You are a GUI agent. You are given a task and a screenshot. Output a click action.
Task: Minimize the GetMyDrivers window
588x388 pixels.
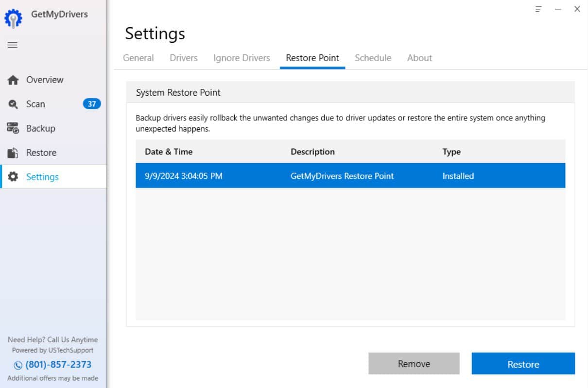(x=558, y=9)
